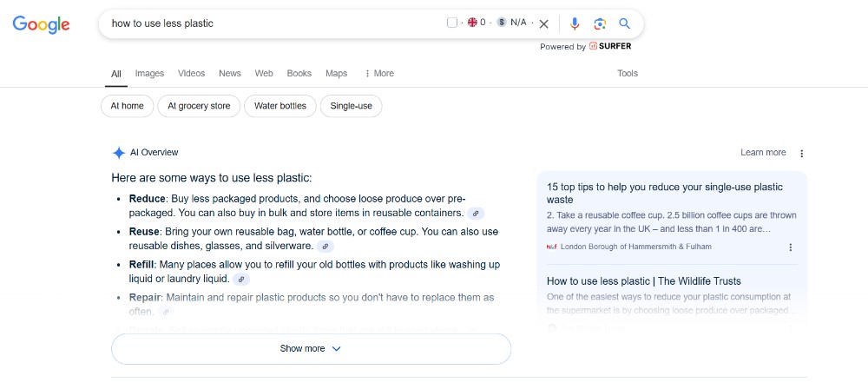Viewport: 868px width, 389px height.
Task: Select the "At grocery store" filter chip
Action: pos(199,106)
